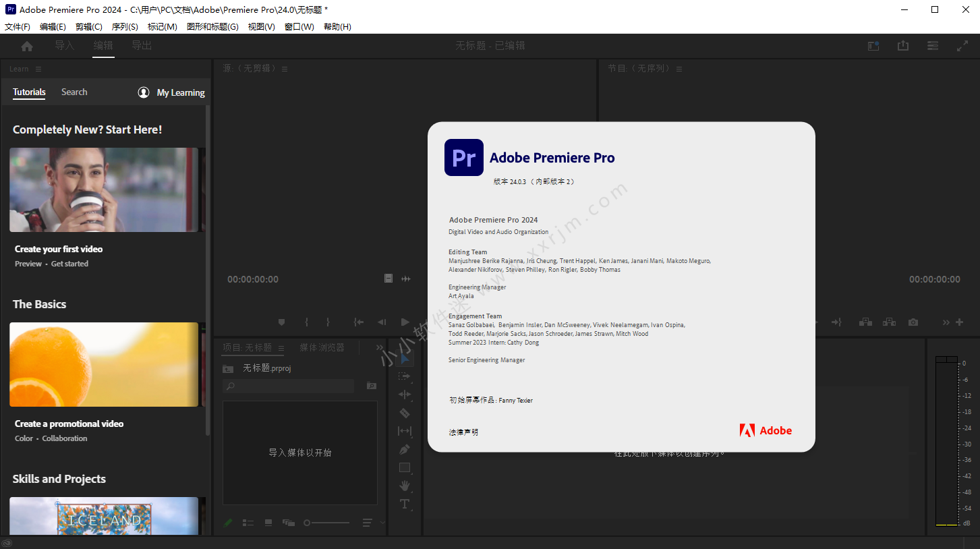980x549 pixels.
Task: Click the Source monitor timecode 00:00:00:00
Action: 253,279
